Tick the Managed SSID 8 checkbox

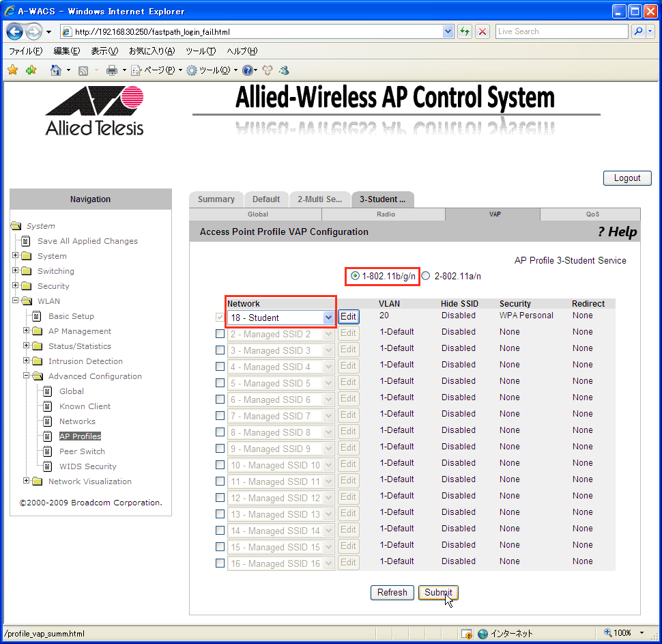coord(220,432)
